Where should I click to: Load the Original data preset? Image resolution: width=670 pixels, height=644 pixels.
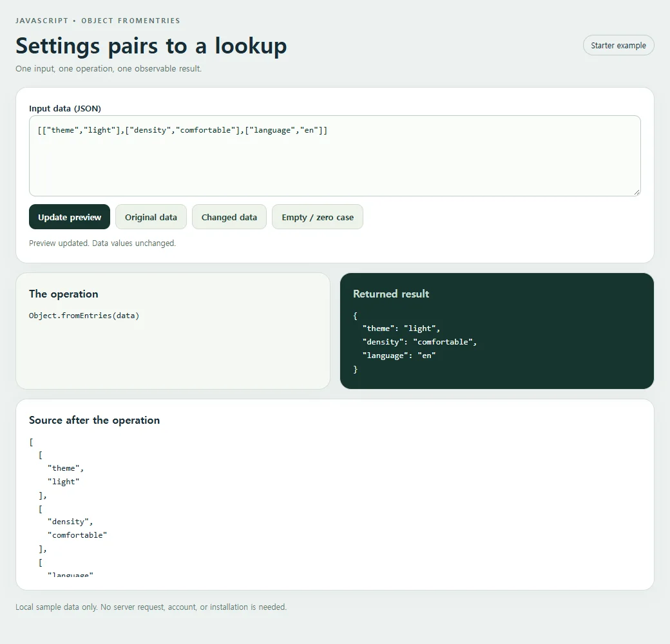tap(151, 217)
